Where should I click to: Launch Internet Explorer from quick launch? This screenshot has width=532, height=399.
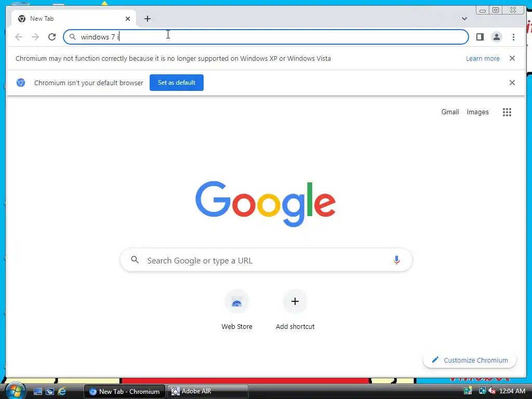tap(62, 391)
